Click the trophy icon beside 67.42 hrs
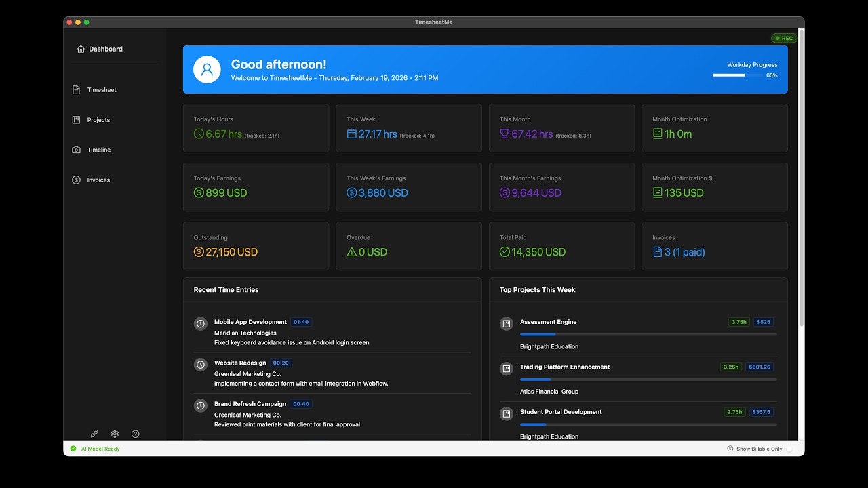This screenshot has width=868, height=488. (x=505, y=134)
